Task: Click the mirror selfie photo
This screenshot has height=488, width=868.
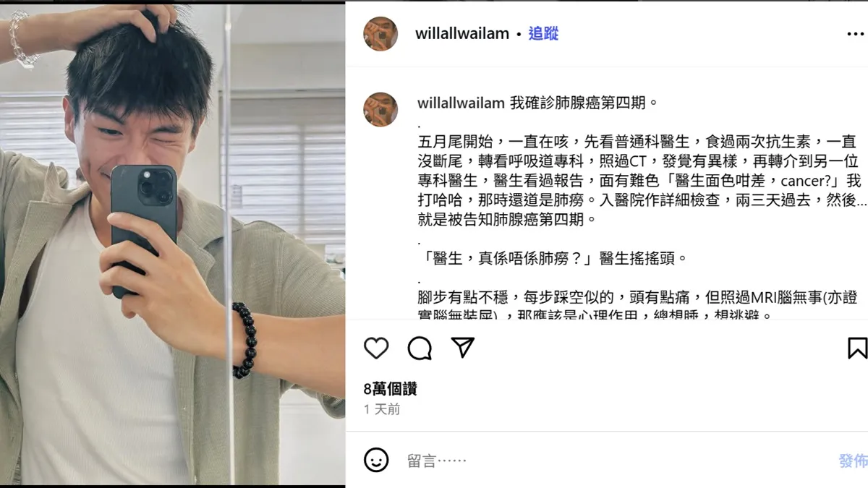Action: 172,244
